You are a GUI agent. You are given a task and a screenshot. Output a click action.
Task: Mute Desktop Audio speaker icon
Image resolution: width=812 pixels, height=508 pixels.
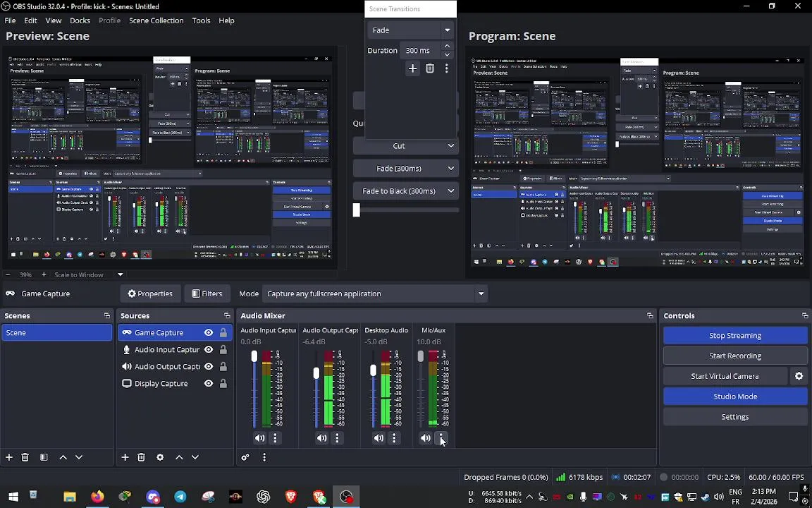tap(379, 438)
